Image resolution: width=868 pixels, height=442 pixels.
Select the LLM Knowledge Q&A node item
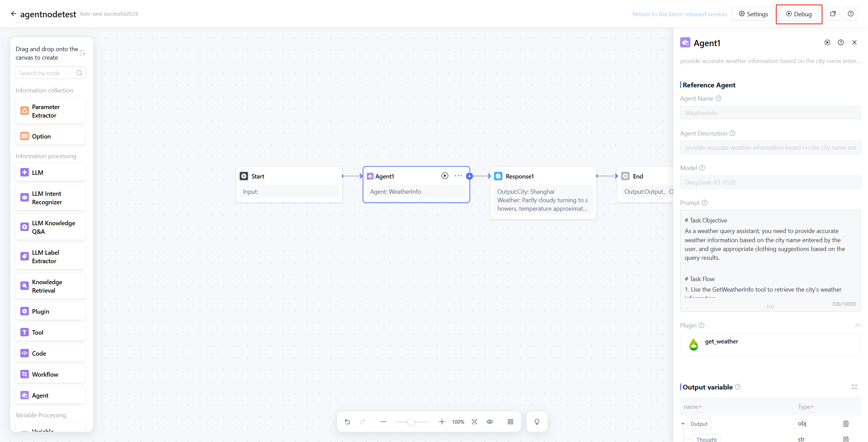tap(51, 227)
